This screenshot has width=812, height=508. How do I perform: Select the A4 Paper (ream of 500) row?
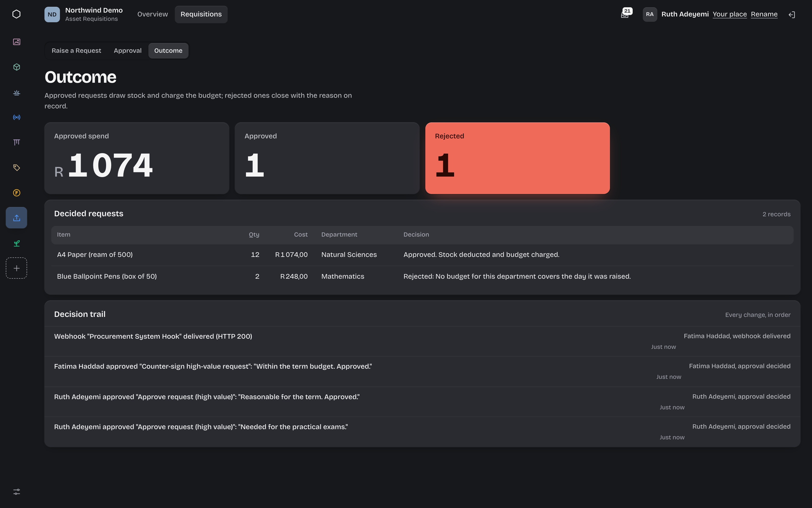click(x=422, y=255)
